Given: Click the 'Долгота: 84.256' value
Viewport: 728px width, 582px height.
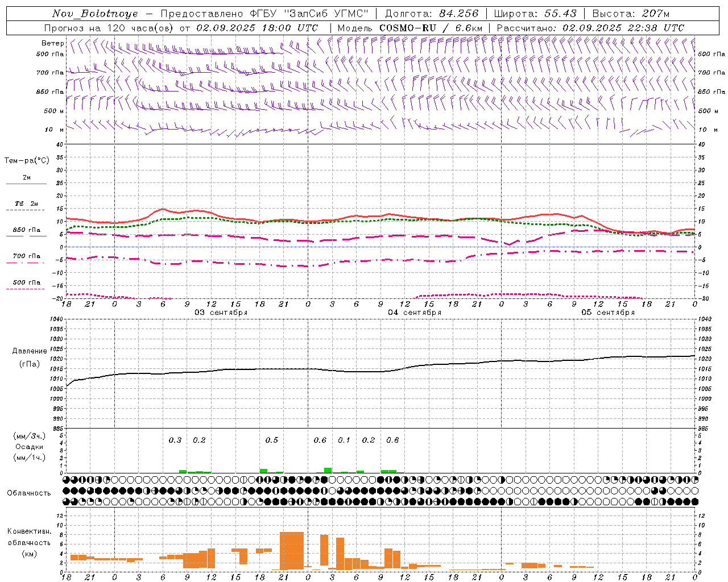Looking at the screenshot, I should tap(432, 14).
